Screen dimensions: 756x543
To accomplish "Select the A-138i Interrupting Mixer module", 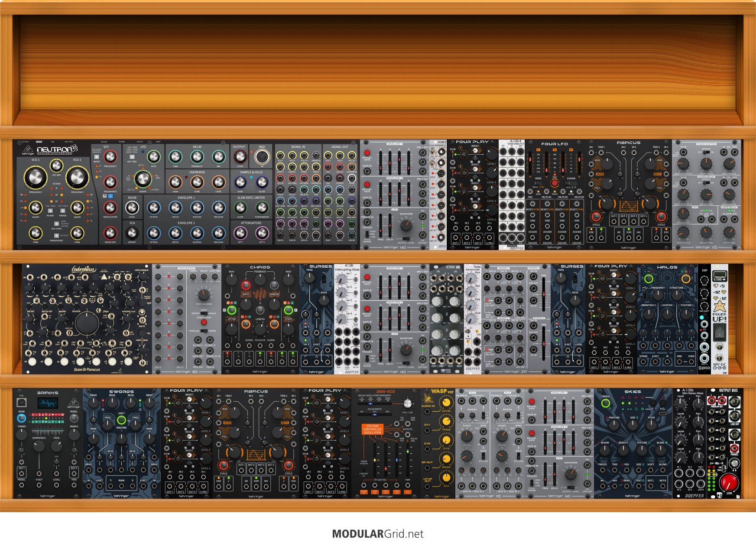I will (347, 319).
